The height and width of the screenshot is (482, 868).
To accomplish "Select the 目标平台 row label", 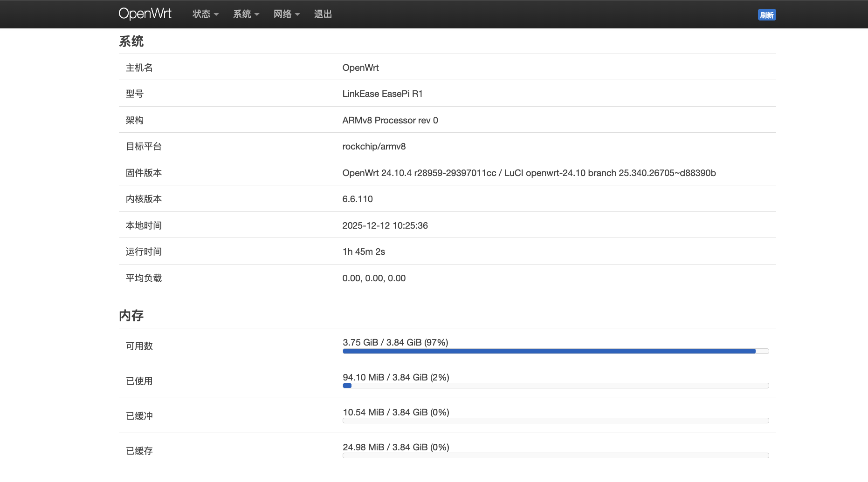I will [144, 146].
